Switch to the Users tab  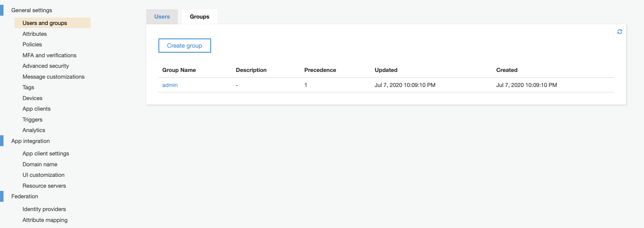(x=162, y=17)
